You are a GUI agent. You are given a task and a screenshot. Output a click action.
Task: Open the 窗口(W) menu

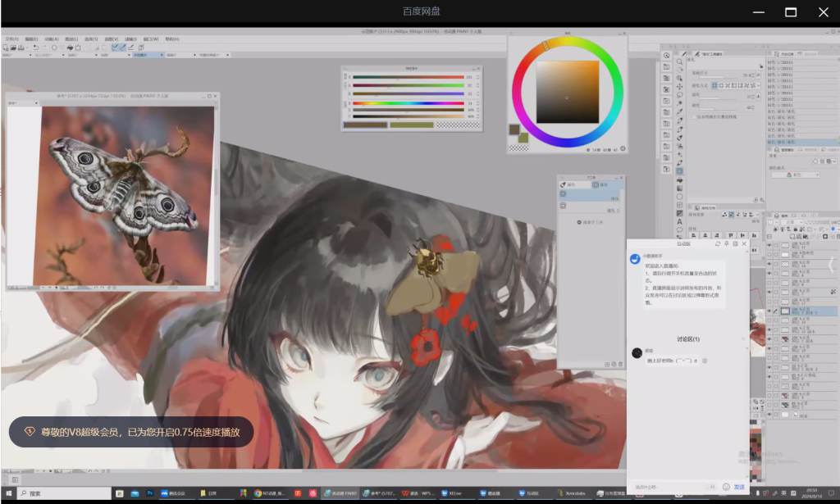pyautogui.click(x=151, y=39)
